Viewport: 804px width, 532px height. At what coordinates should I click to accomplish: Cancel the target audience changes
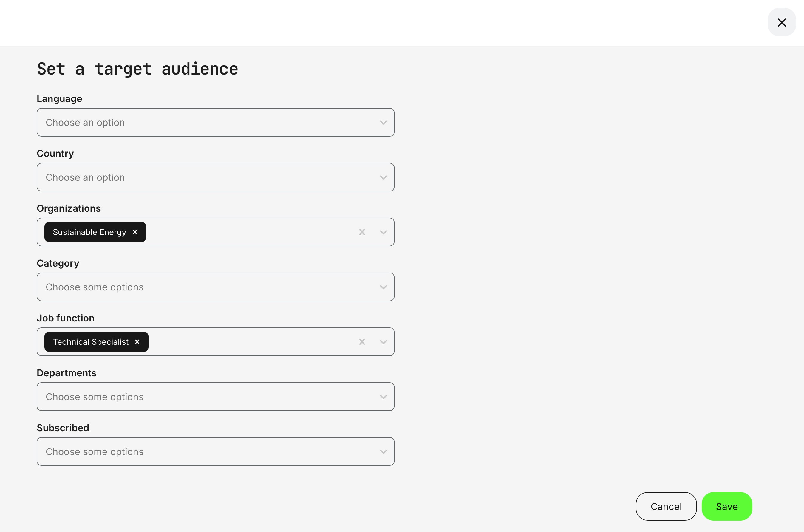click(666, 506)
